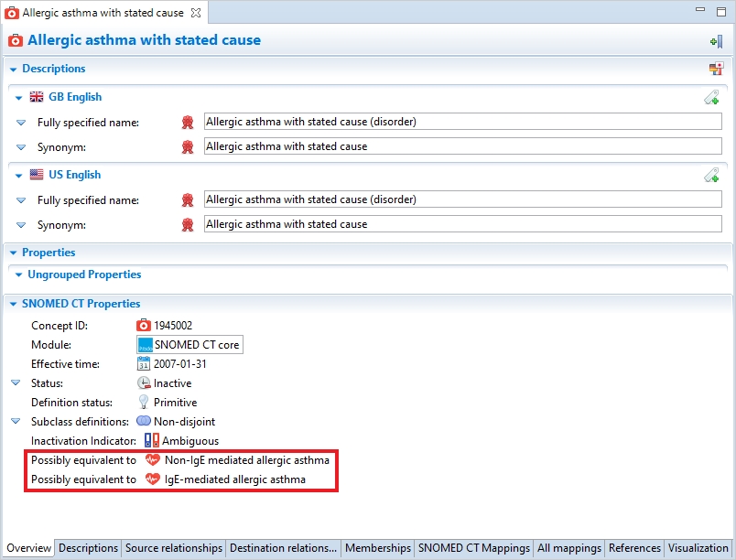Click the lightbulb Primitive definition status icon

coord(144,403)
